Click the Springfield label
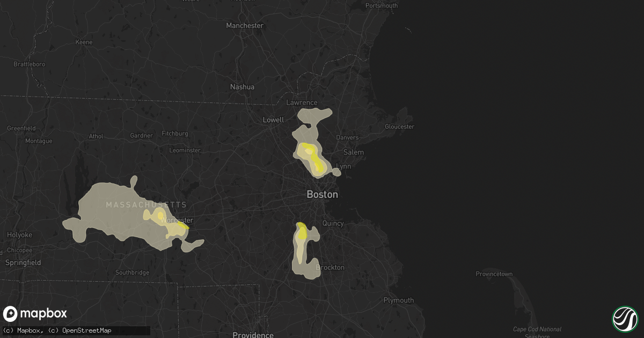This screenshot has height=338, width=644. 23,263
